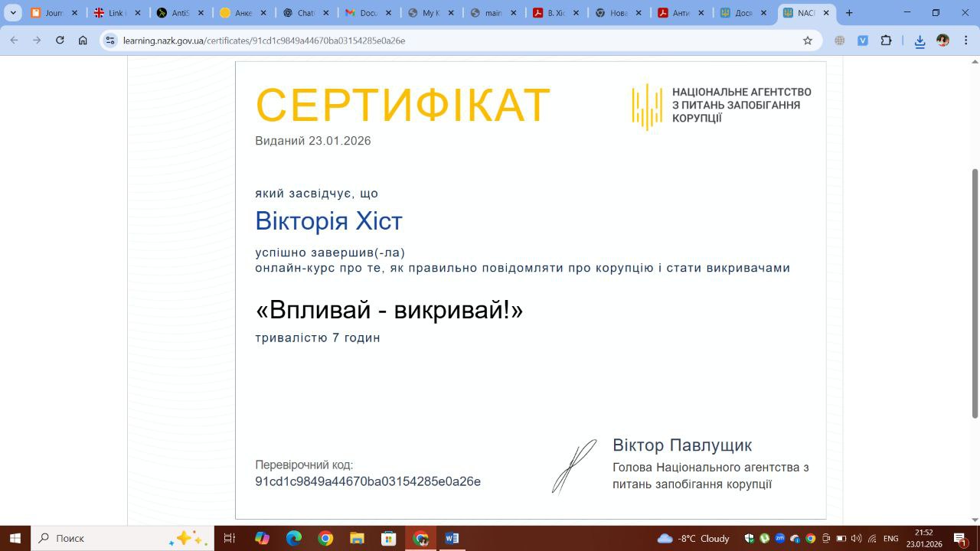Click the Chrome profile avatar
980x551 pixels.
(942, 41)
